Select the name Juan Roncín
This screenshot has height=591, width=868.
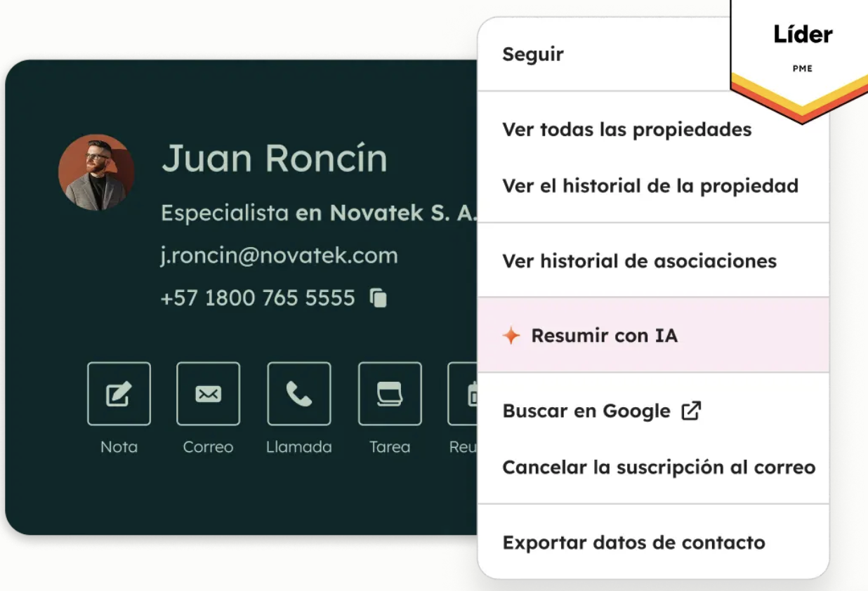(275, 159)
